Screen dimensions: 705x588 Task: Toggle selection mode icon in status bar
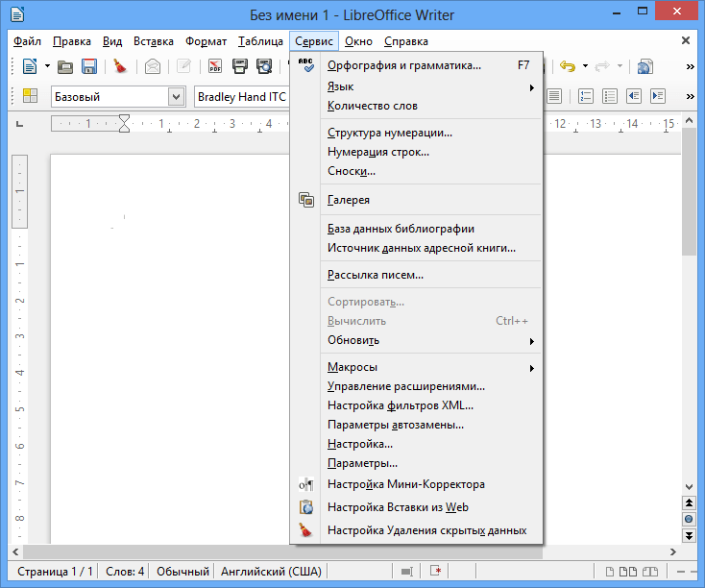pos(407,572)
